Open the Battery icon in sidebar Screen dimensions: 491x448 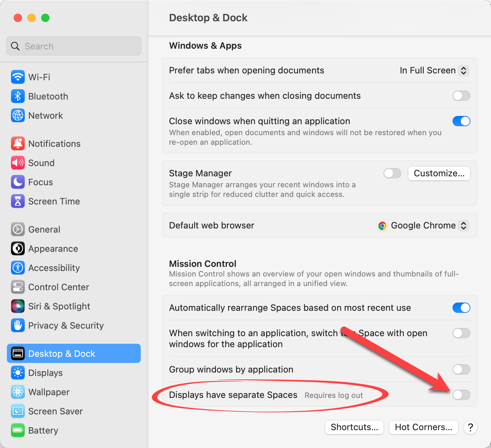coord(18,431)
